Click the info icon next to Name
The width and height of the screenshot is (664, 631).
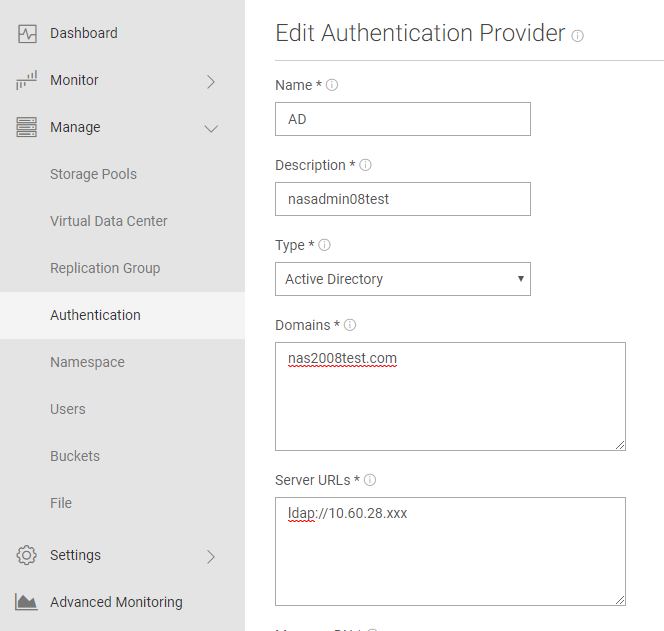point(332,86)
